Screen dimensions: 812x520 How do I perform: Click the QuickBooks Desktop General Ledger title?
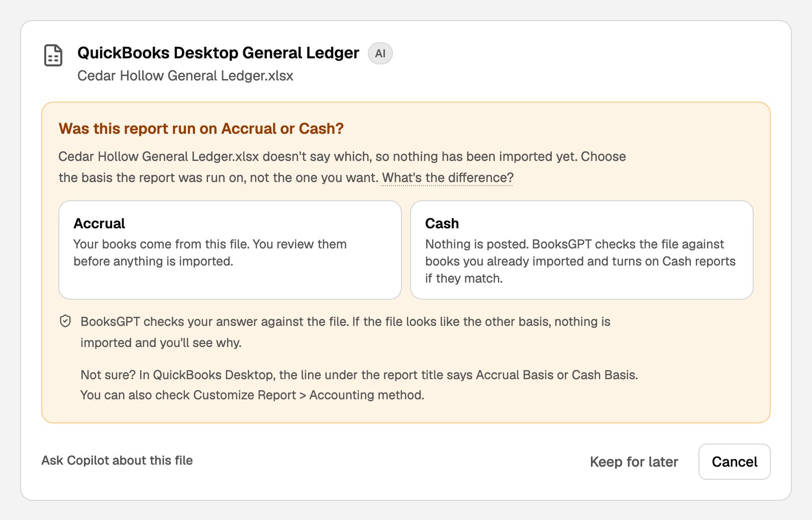(x=218, y=53)
